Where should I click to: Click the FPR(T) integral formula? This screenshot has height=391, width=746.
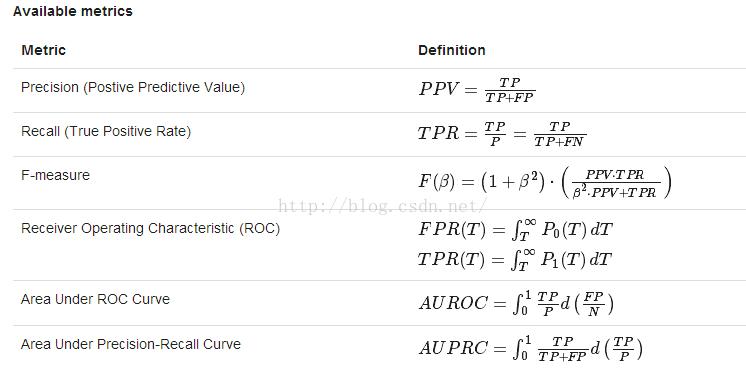coord(515,230)
